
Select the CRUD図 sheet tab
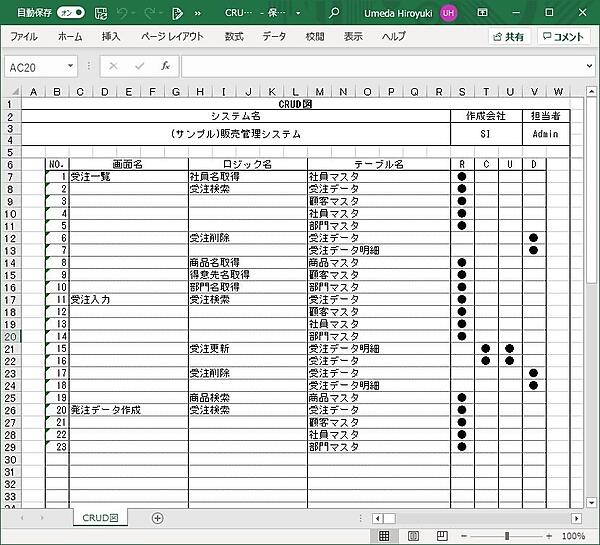pyautogui.click(x=100, y=518)
